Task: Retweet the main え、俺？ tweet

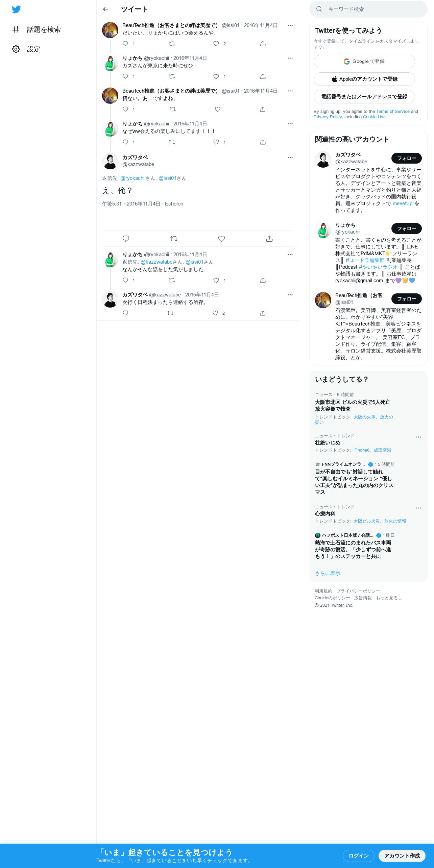Action: (x=174, y=239)
